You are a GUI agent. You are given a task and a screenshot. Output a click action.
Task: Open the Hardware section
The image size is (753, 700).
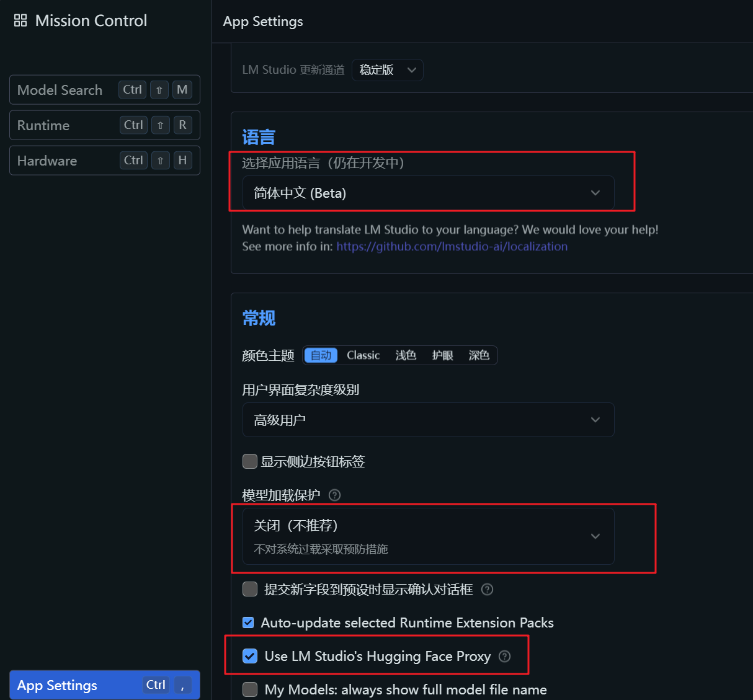point(105,161)
